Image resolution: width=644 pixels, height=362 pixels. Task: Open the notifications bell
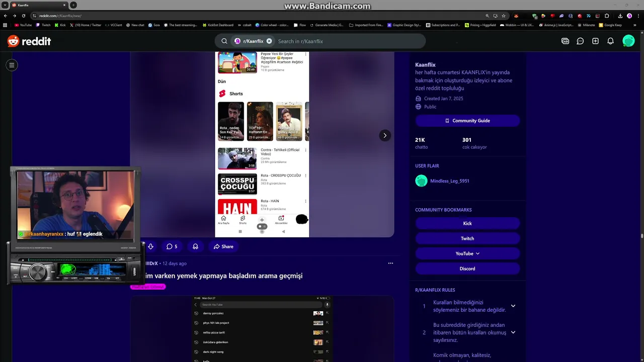tap(610, 41)
